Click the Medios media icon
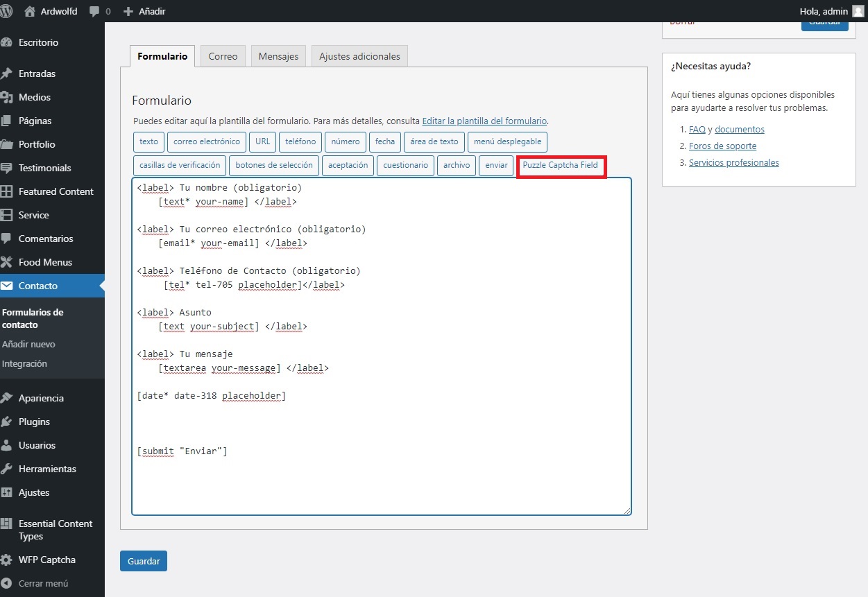The width and height of the screenshot is (868, 597). 7,97
